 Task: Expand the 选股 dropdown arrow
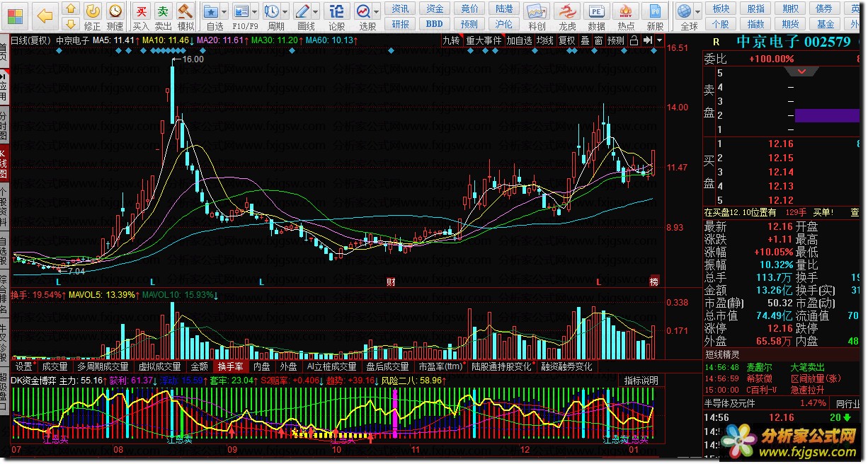pos(378,13)
